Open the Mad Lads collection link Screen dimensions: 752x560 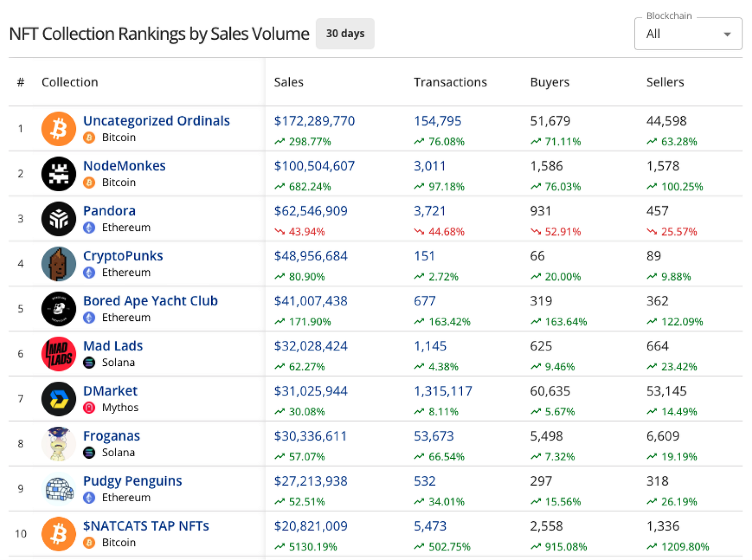pyautogui.click(x=113, y=346)
